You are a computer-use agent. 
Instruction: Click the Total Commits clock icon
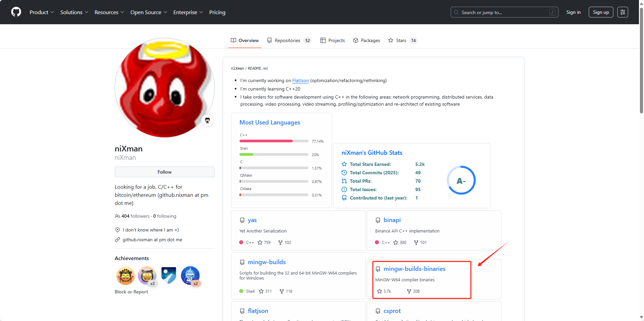[344, 173]
